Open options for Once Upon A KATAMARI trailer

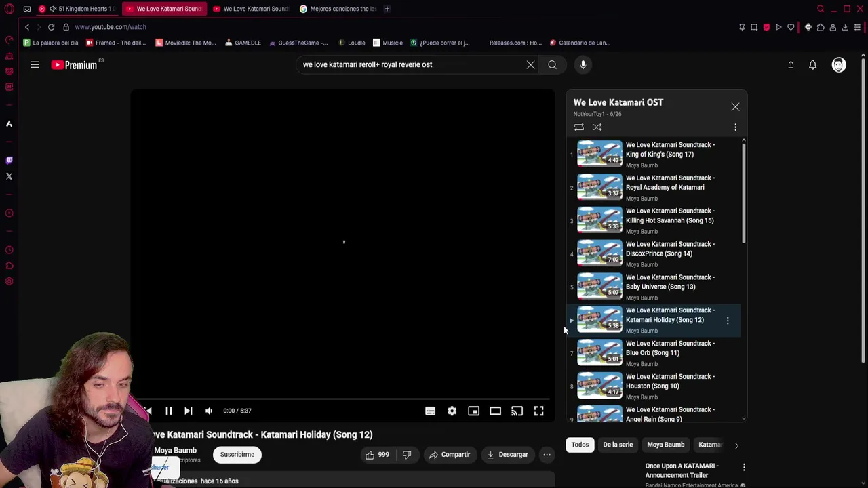click(744, 467)
